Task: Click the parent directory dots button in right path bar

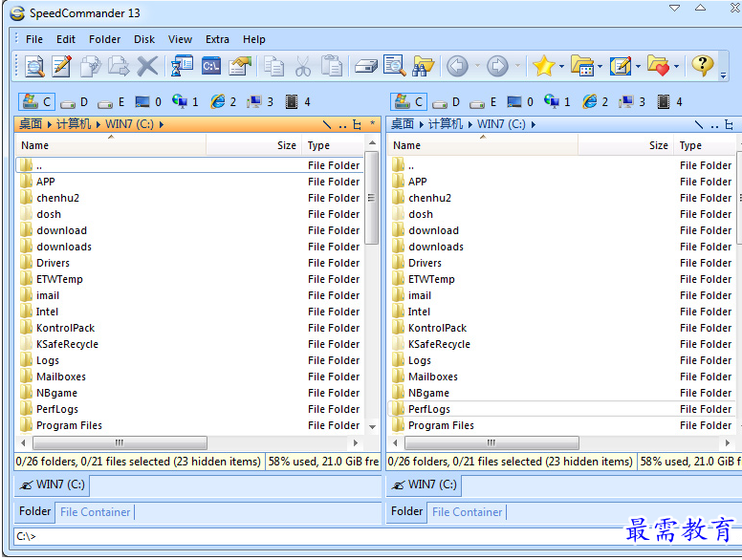Action: (x=714, y=125)
